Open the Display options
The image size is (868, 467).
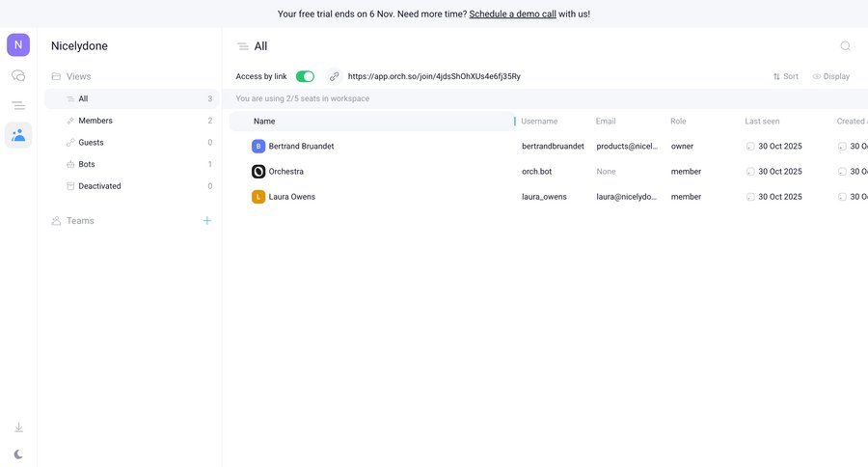click(830, 76)
